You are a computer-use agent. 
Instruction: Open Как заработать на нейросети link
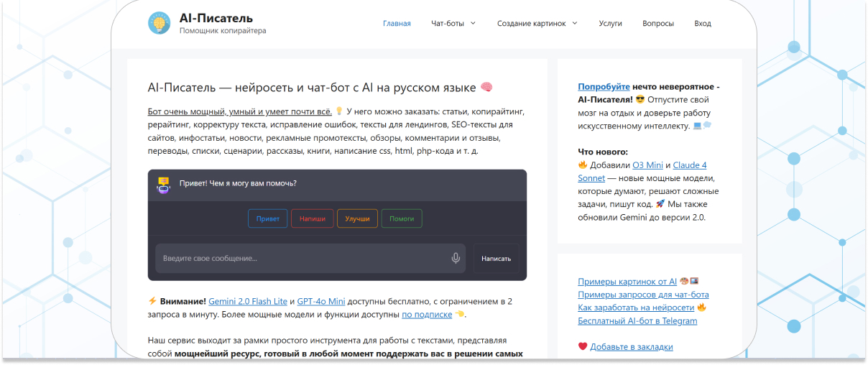(636, 308)
